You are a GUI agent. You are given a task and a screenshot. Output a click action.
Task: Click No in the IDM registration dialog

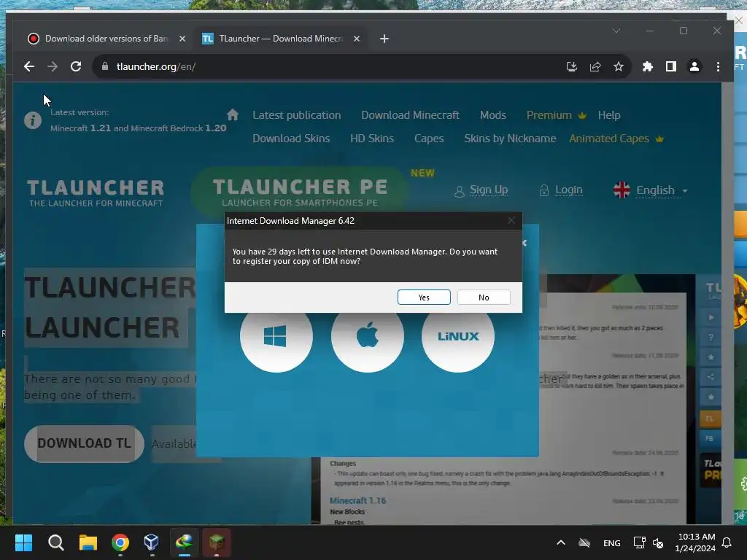[x=484, y=297]
